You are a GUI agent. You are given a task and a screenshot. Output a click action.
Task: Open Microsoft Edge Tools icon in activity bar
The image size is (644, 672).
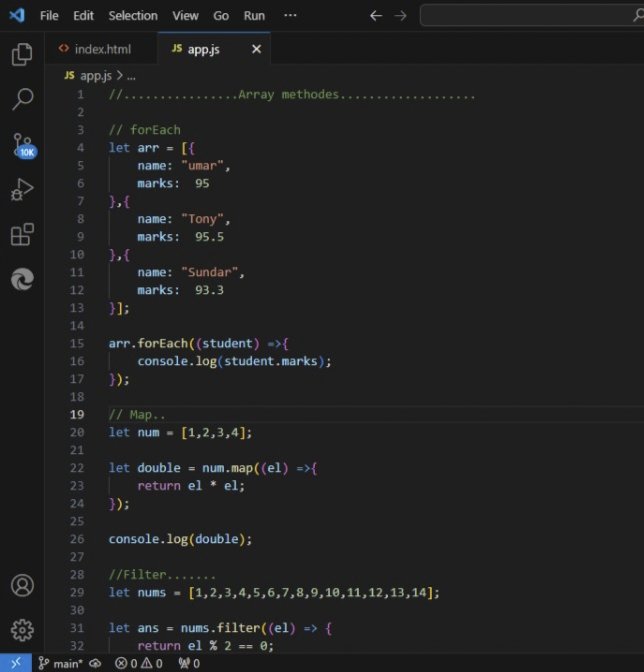22,279
